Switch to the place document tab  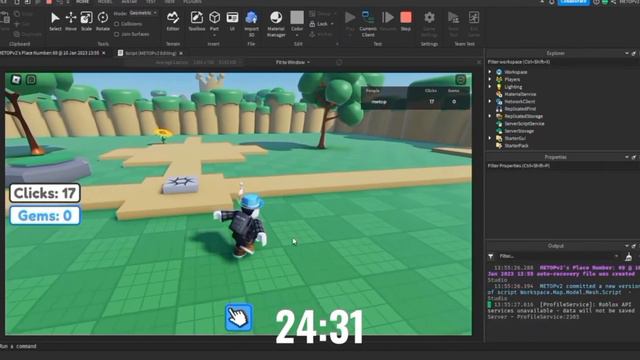[49, 53]
